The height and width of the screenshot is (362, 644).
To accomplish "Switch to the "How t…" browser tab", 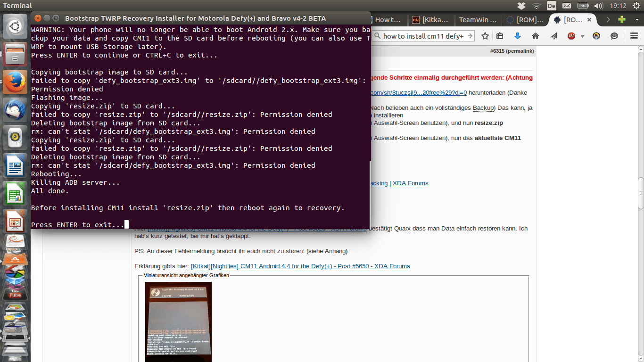I will [x=388, y=20].
